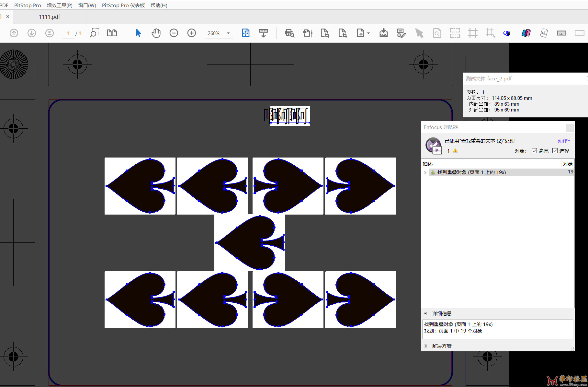
Task: Click the dashed rectangle selection icon
Action: (x=455, y=33)
